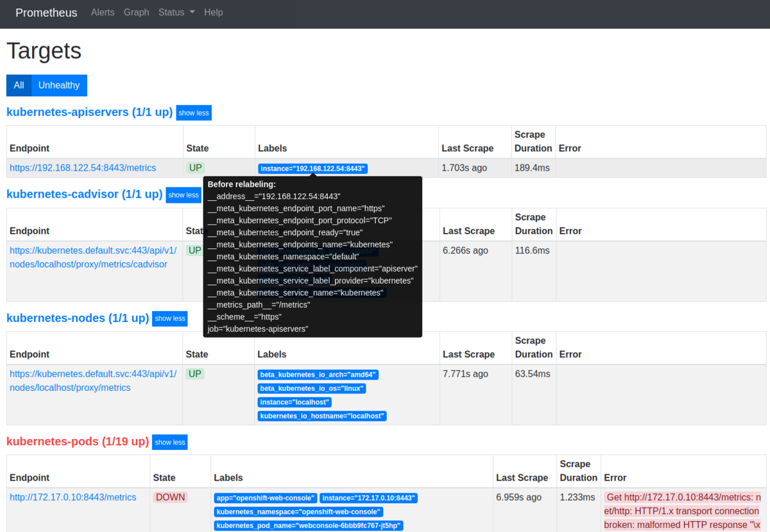The image size is (770, 532).
Task: Click tooltip line __scheme__="https"
Action: pos(244,317)
